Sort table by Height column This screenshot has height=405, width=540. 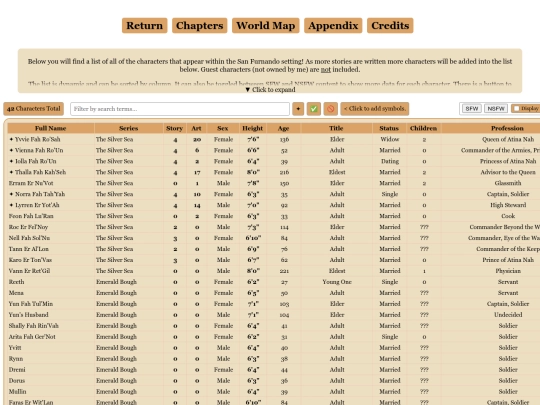pos(252,128)
